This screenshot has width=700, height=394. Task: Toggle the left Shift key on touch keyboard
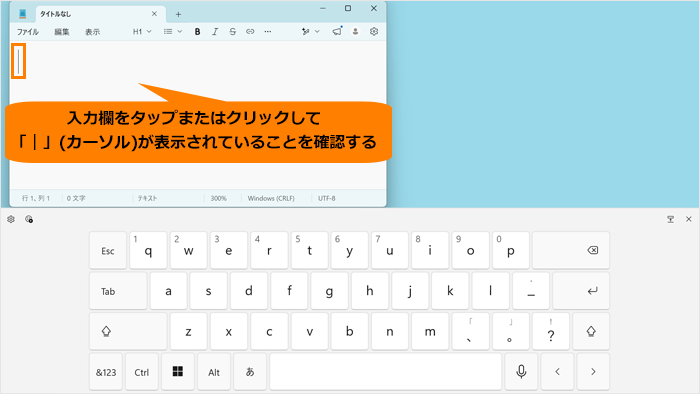click(128, 332)
